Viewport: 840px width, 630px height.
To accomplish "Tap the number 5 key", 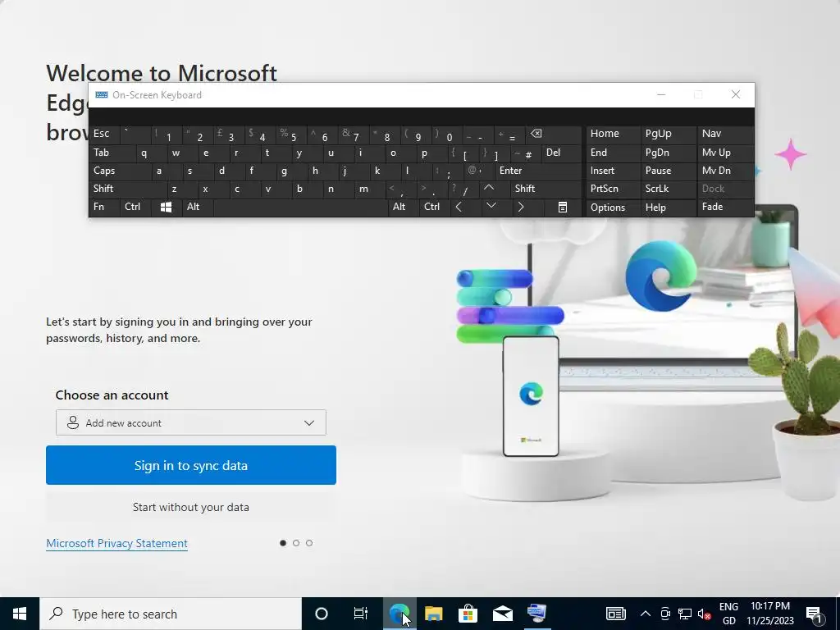I will coord(291,135).
